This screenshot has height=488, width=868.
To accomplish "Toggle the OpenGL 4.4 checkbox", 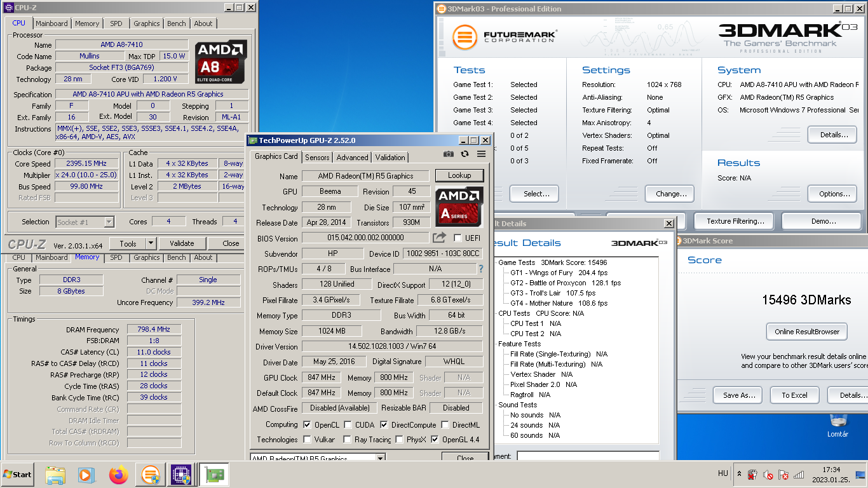I will point(435,440).
